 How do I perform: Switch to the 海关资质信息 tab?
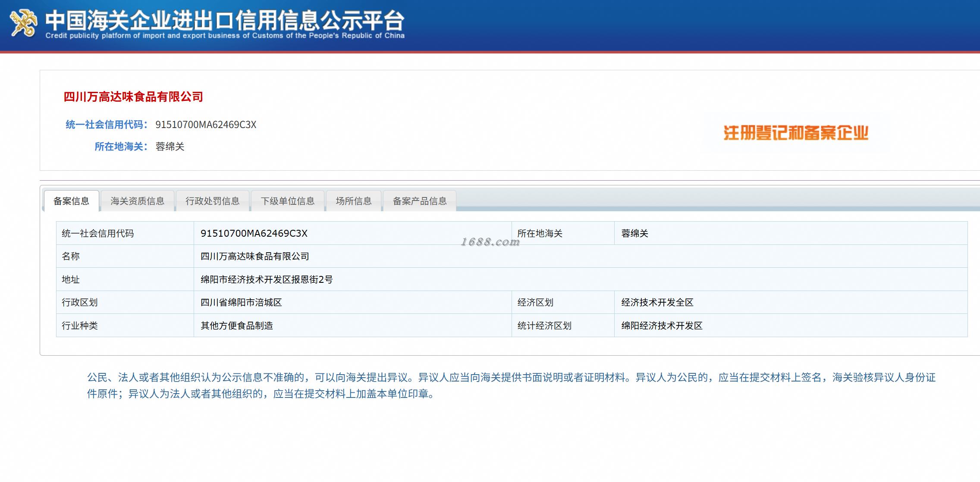coord(137,201)
